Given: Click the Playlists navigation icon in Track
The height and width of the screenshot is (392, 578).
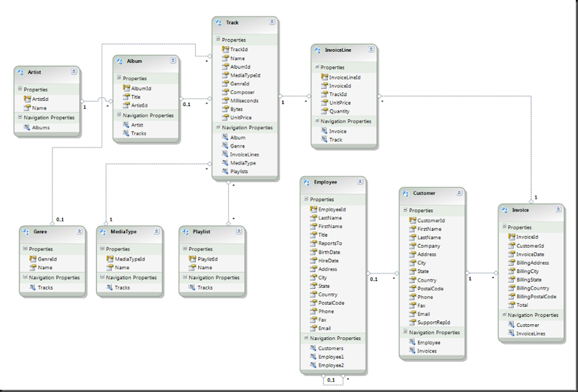Looking at the screenshot, I should [x=225, y=171].
